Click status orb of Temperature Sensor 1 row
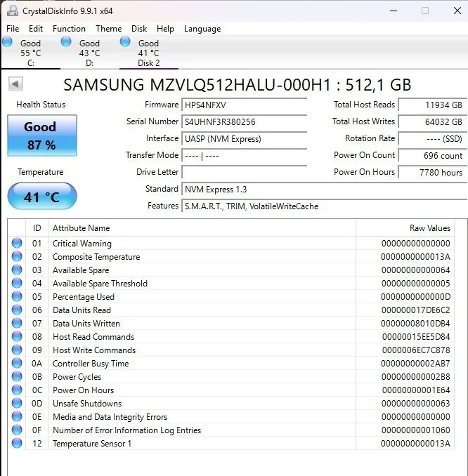 point(17,443)
